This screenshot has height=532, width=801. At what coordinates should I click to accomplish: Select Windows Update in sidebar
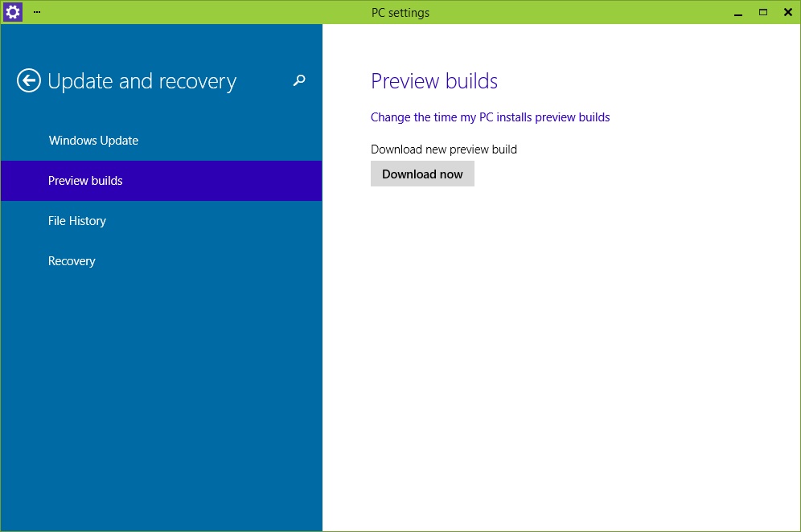(x=162, y=141)
